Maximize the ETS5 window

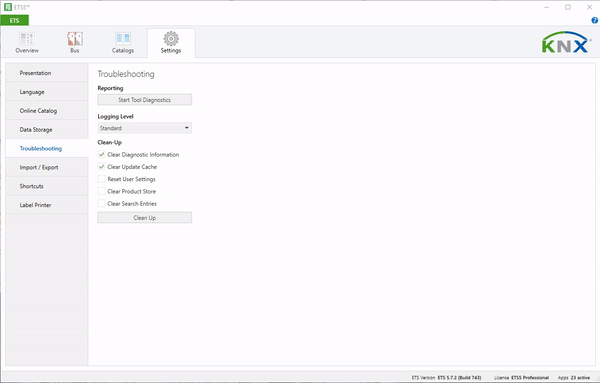[x=568, y=7]
